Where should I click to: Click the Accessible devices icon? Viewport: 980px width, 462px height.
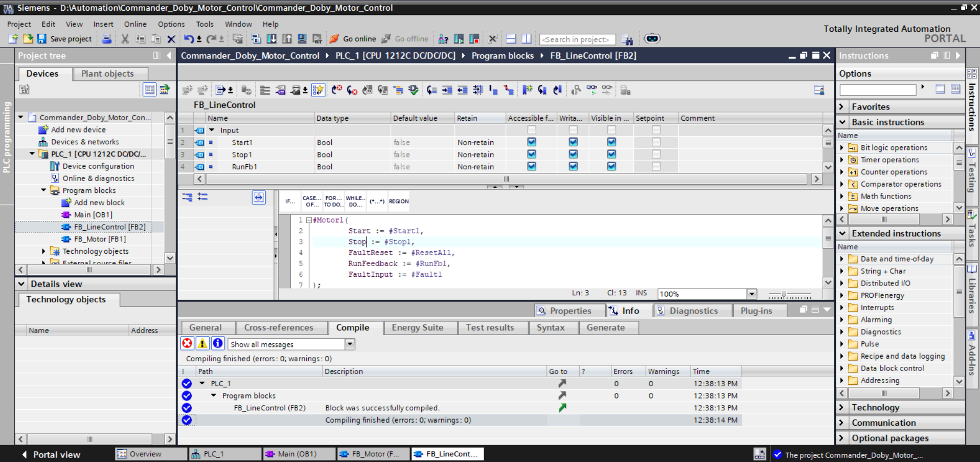tap(444, 39)
